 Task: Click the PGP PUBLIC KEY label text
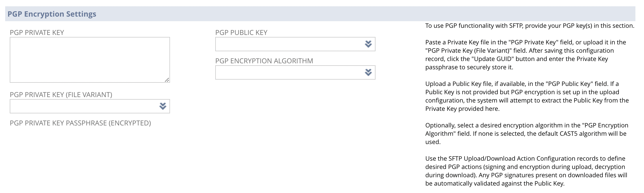tap(241, 33)
